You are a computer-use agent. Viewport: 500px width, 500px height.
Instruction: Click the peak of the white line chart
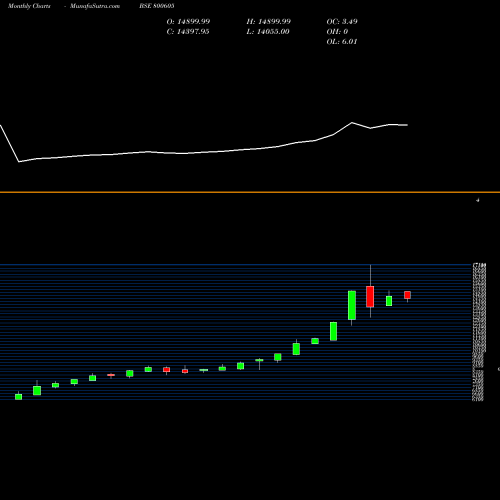click(x=352, y=123)
